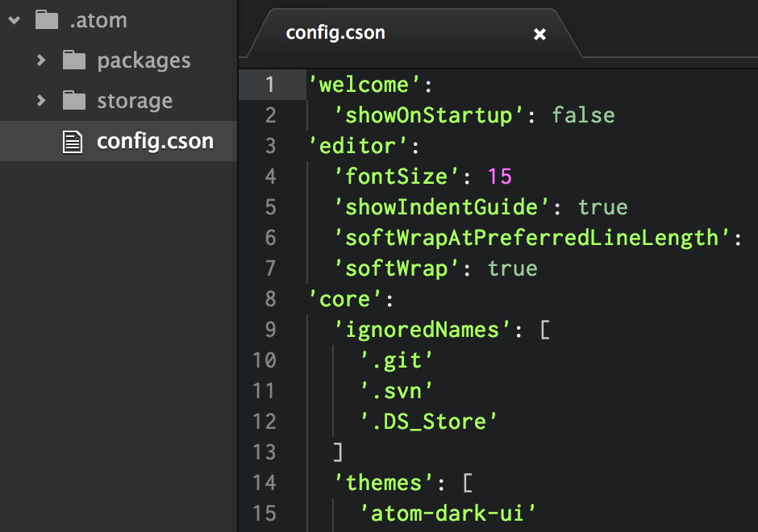Select the storage folder label

click(135, 101)
